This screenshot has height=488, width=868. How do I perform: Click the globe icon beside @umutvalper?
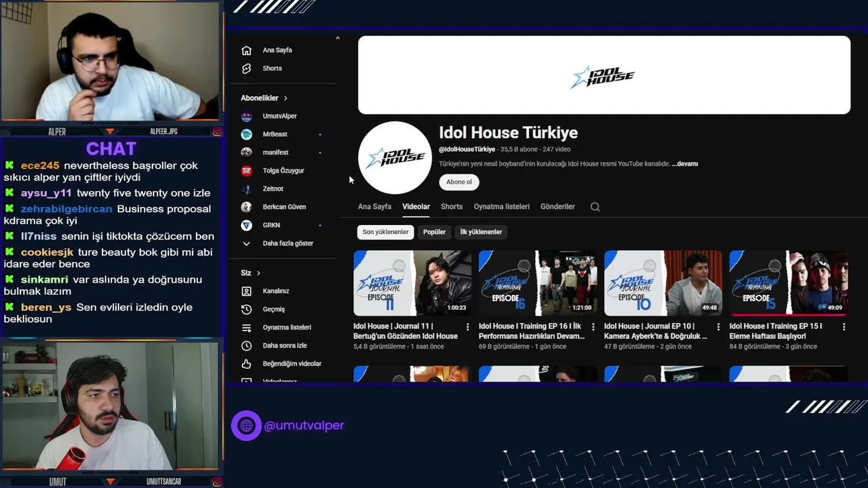point(246,426)
